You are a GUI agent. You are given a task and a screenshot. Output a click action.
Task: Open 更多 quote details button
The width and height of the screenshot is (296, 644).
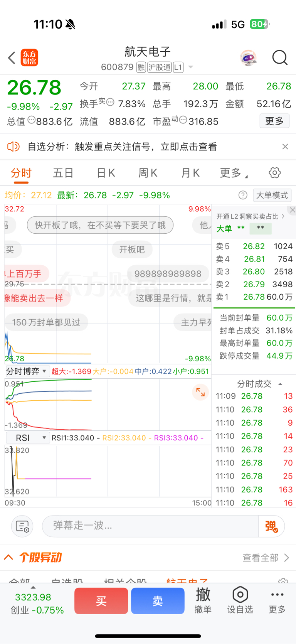(x=274, y=121)
